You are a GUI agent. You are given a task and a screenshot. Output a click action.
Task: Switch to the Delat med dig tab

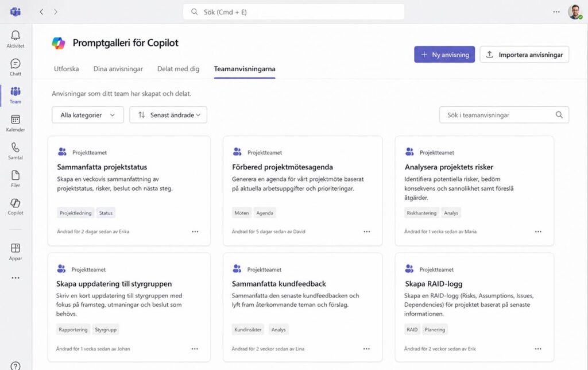[178, 69]
